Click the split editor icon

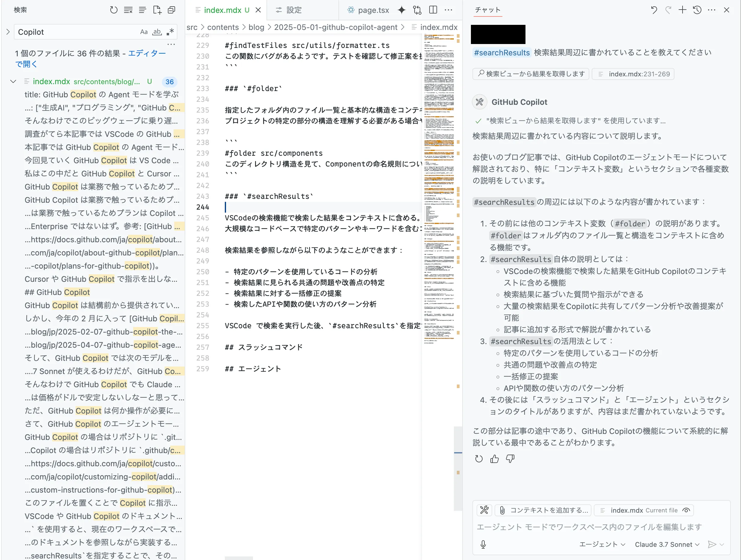[433, 10]
